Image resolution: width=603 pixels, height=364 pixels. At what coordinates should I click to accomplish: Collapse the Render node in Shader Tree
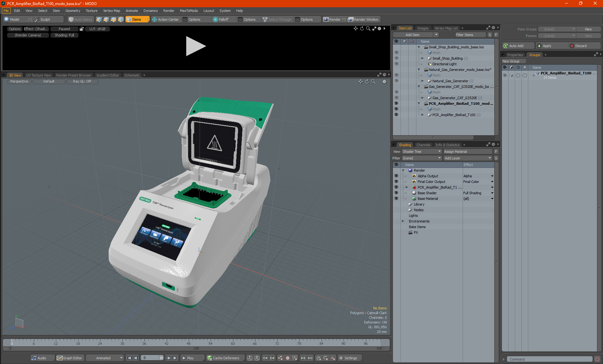coord(403,170)
